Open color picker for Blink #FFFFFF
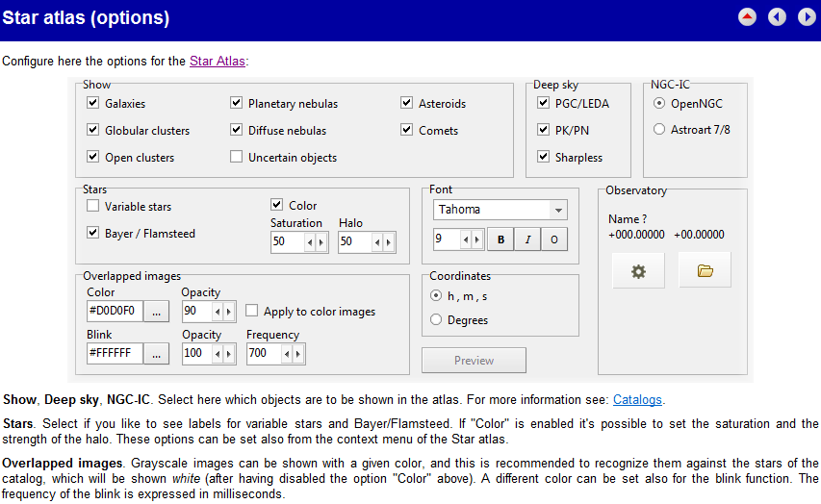This screenshot has width=821, height=504. [156, 354]
